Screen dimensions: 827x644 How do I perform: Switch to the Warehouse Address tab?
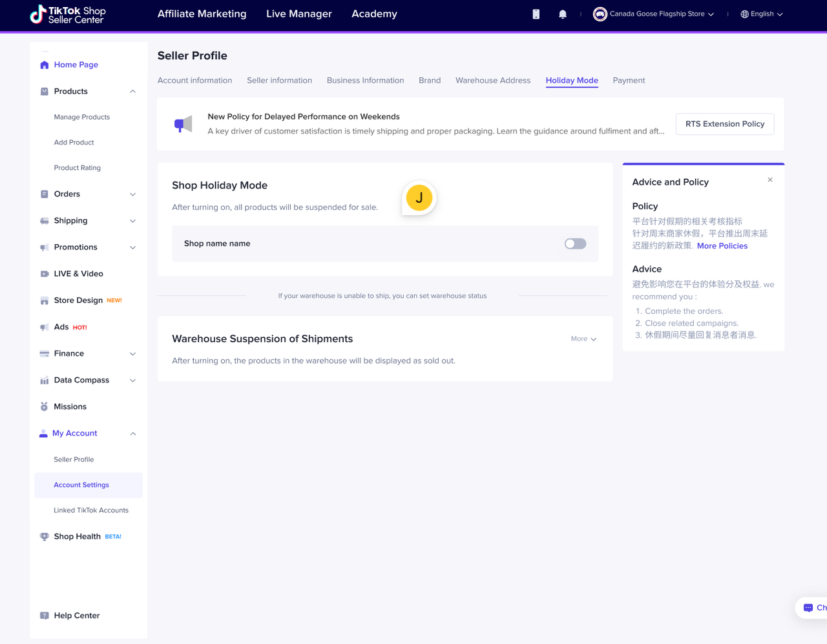[x=492, y=81]
